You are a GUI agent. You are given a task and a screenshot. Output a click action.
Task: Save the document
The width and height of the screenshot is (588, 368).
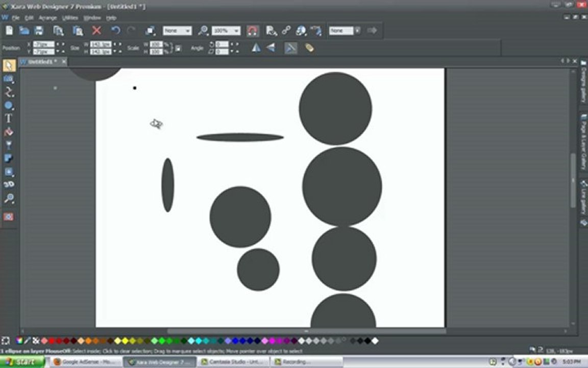coord(39,31)
